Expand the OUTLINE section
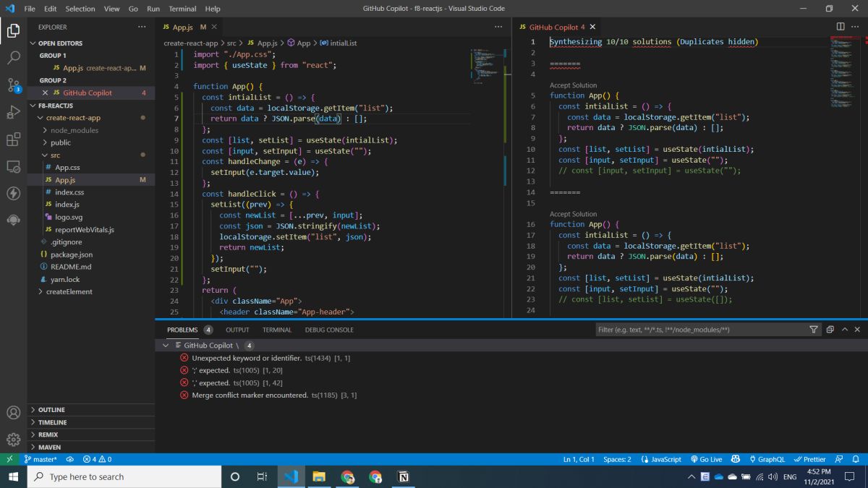The image size is (868, 488). 51,410
